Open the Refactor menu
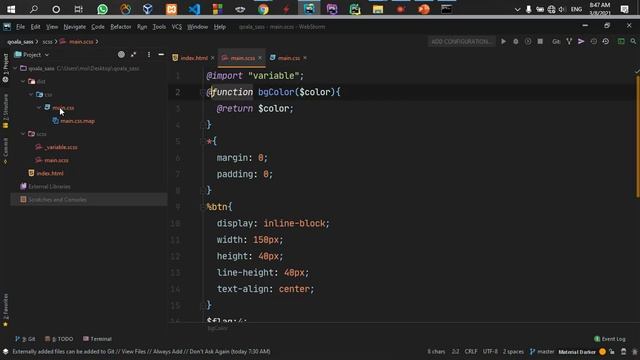Screen dimensions: 640x360 121,27
